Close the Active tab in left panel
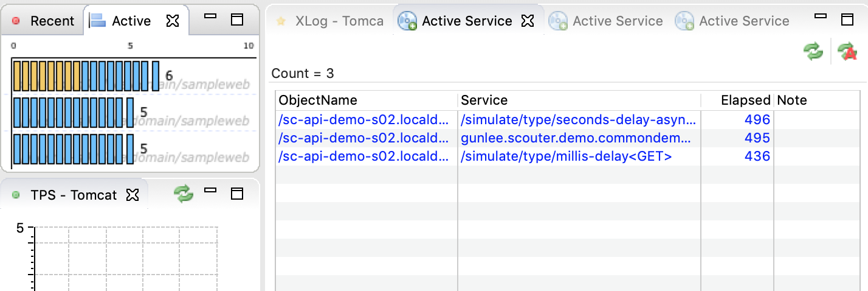868x291 pixels. pyautogui.click(x=173, y=21)
